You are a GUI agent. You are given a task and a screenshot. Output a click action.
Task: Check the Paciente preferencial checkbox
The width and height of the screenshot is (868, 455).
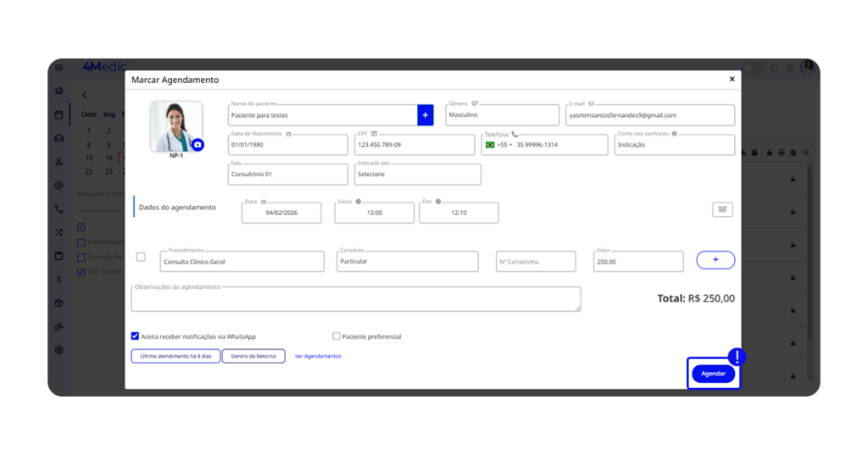click(x=337, y=336)
